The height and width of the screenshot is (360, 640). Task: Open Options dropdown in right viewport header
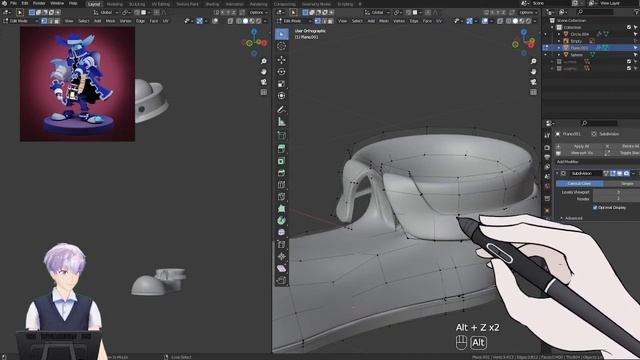528,13
